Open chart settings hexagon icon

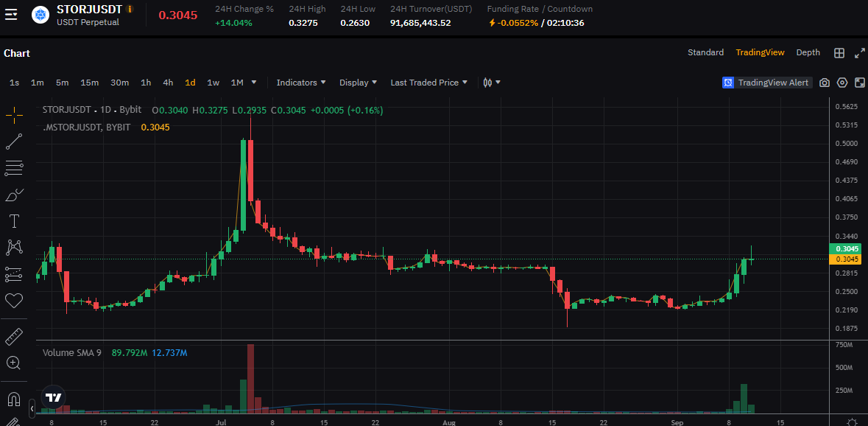[x=842, y=83]
